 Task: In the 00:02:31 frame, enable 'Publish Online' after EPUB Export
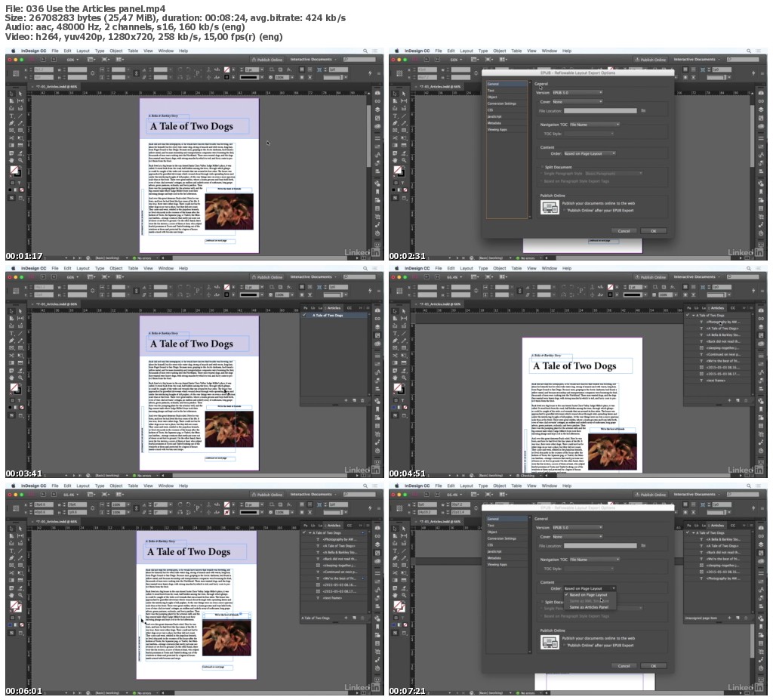point(565,211)
